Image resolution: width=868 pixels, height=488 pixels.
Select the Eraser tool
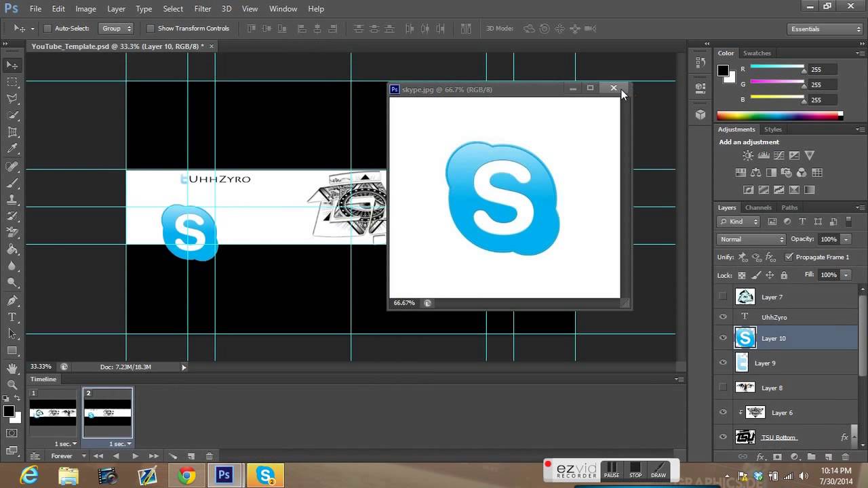pos(12,233)
